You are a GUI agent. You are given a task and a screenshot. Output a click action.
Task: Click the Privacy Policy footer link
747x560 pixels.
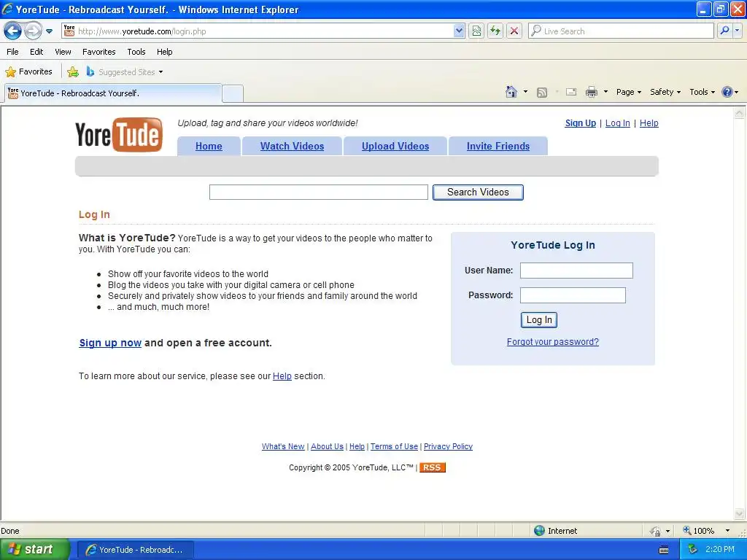[x=449, y=447]
